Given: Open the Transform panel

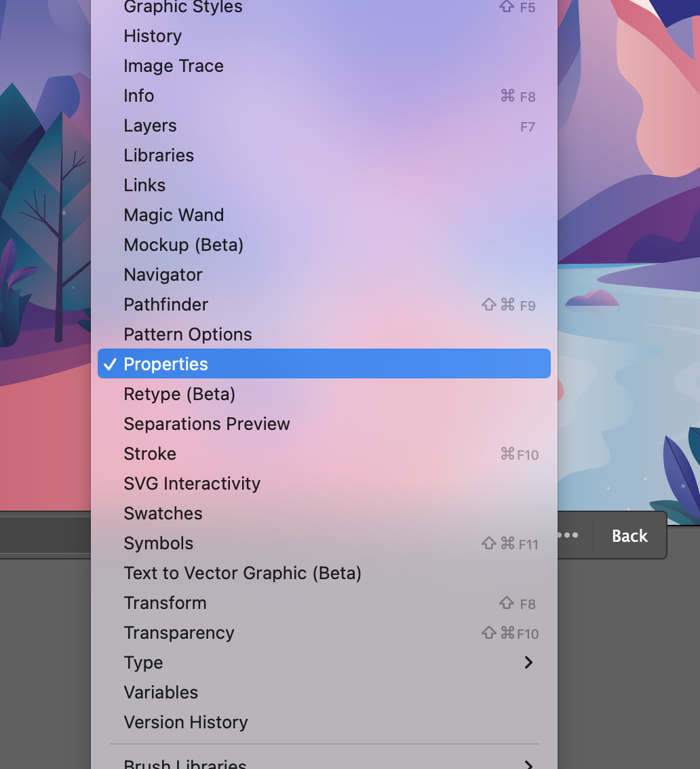Looking at the screenshot, I should click(165, 603).
